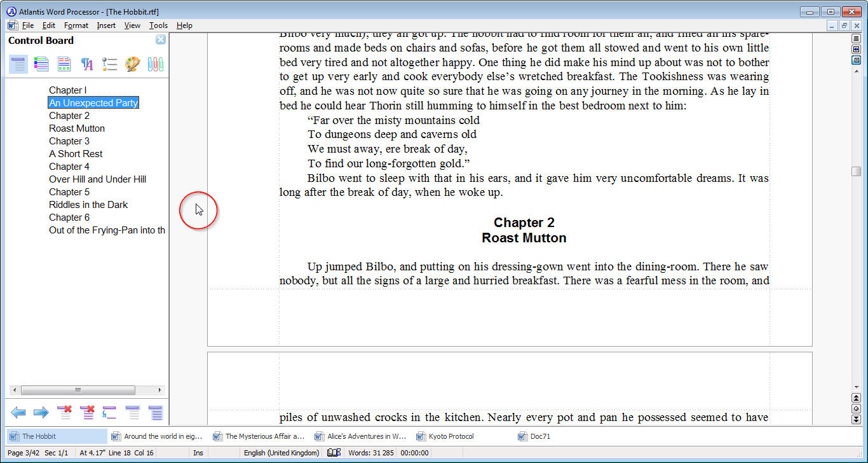
Task: Switch to The Hobbit document tab
Action: coord(57,436)
